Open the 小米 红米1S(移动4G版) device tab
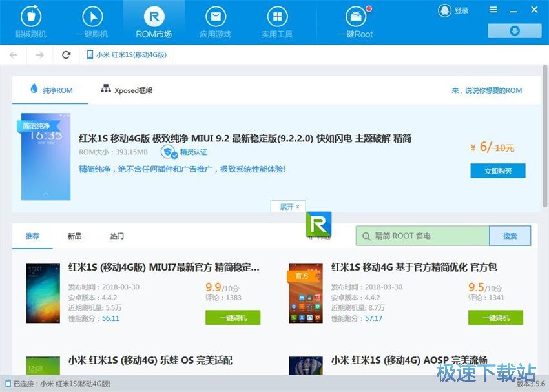 point(126,55)
